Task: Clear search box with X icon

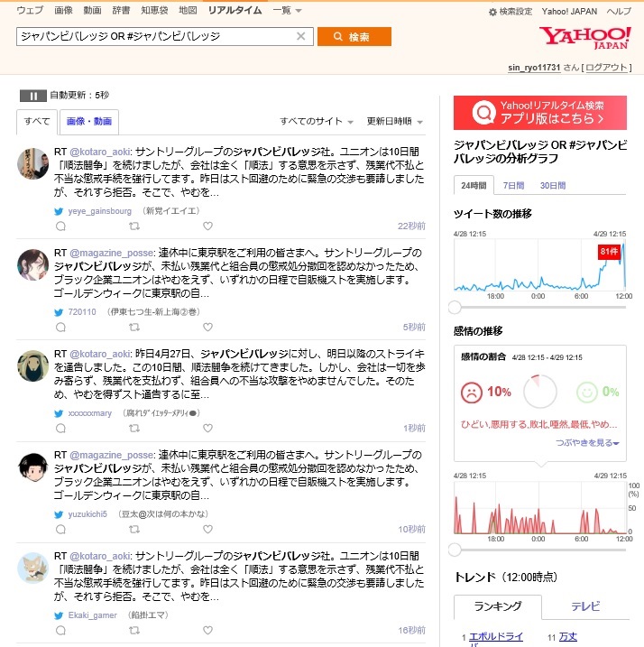Action: 300,36
